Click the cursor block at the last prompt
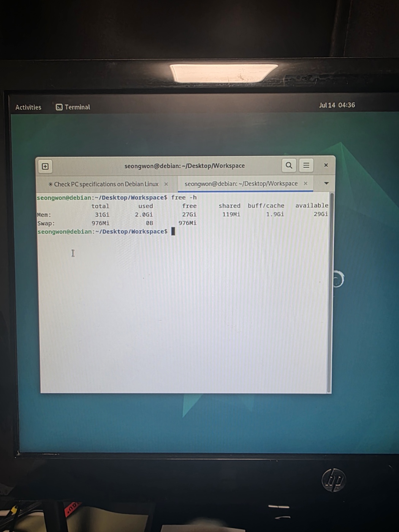This screenshot has width=399, height=532. tap(173, 231)
